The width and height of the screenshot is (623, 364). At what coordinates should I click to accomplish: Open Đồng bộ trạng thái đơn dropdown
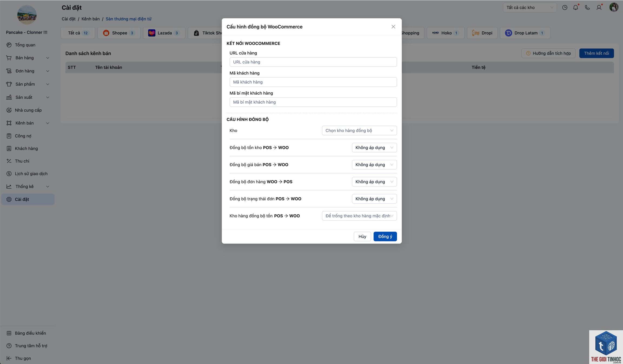click(374, 199)
